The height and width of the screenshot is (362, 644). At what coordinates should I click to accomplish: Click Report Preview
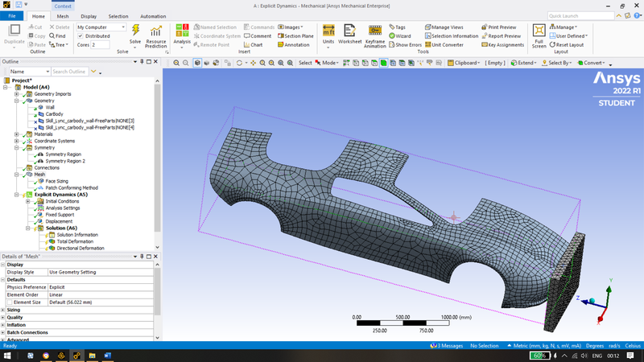pos(501,36)
